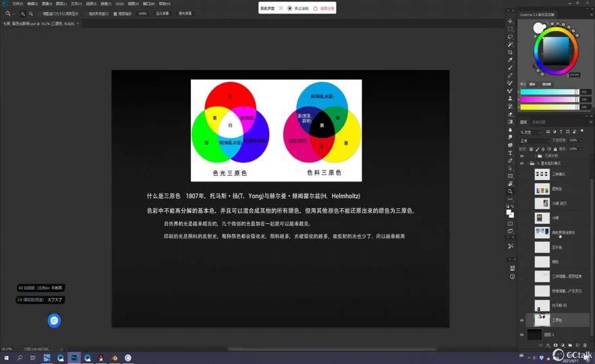
Task: Select the Horizontal Type tool
Action: click(511, 153)
